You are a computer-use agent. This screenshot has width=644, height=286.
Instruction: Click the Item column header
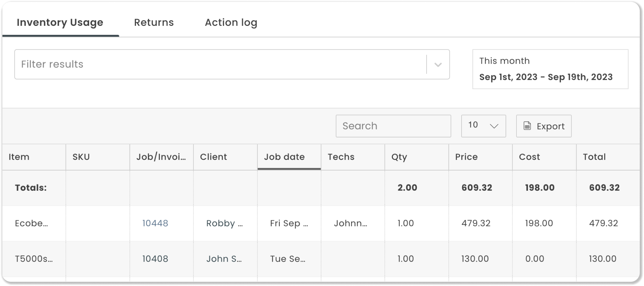point(19,157)
